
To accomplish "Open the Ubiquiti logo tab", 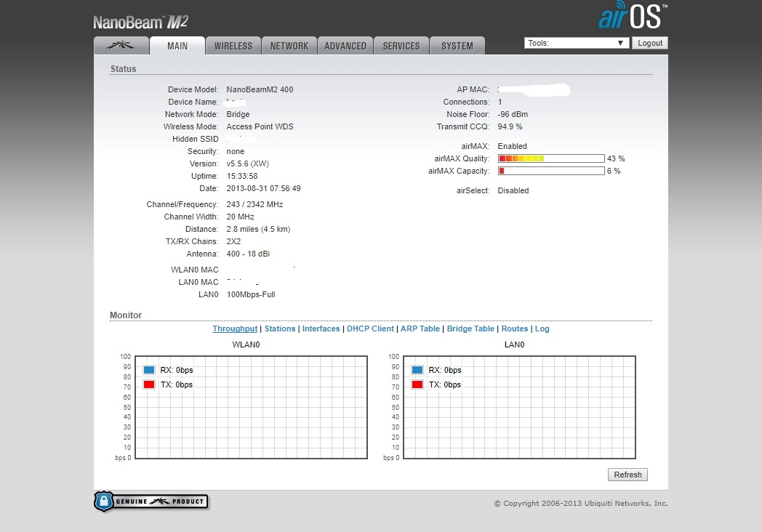I will [121, 46].
